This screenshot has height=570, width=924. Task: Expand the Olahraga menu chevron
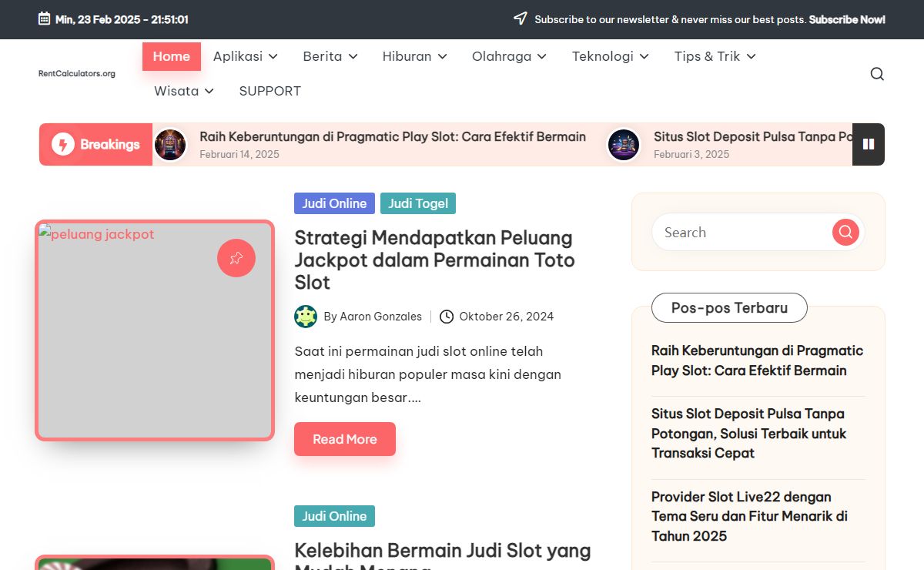click(542, 56)
